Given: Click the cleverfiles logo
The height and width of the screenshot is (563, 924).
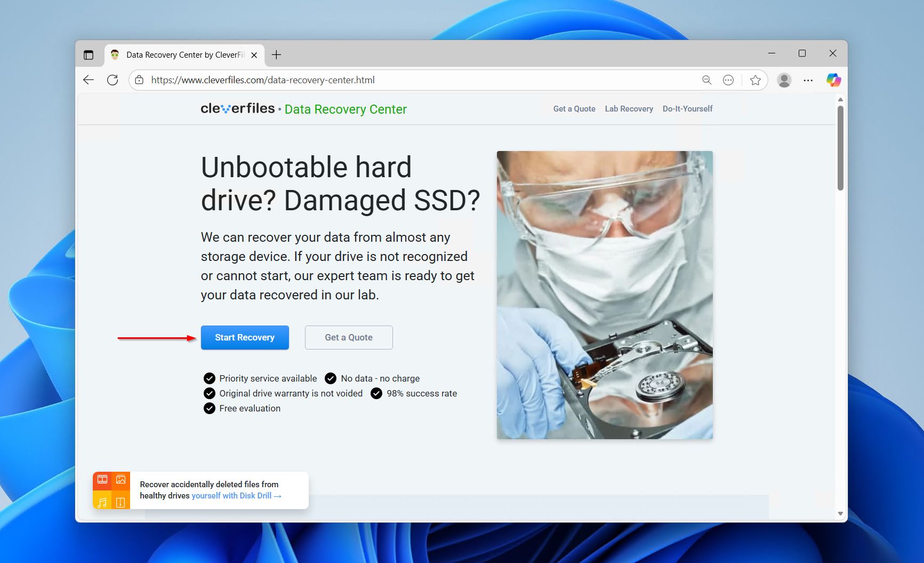Looking at the screenshot, I should click(x=238, y=109).
